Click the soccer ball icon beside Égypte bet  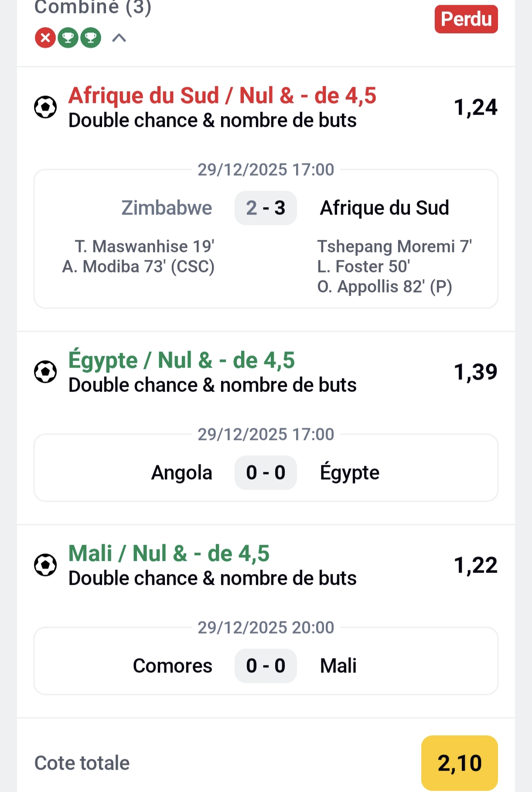45,372
